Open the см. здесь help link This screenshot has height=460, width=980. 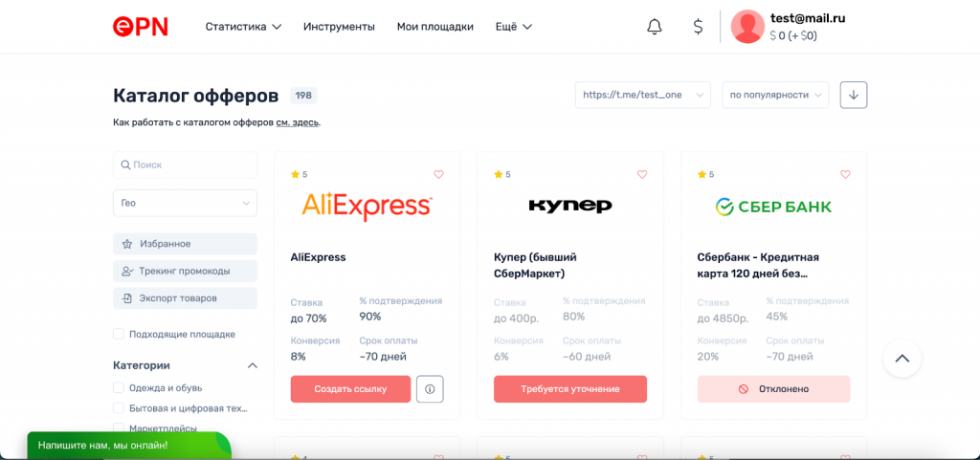pyautogui.click(x=298, y=123)
